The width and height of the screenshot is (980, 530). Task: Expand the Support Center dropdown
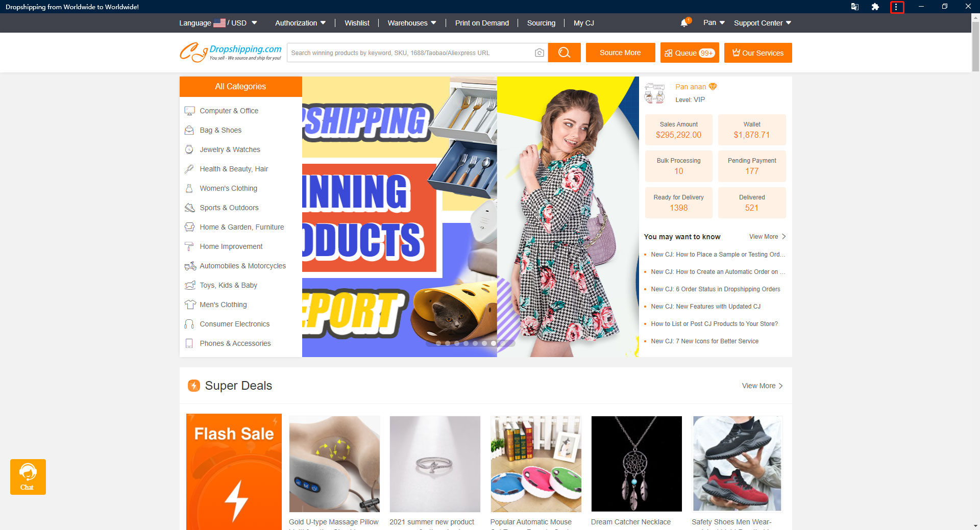pos(762,23)
